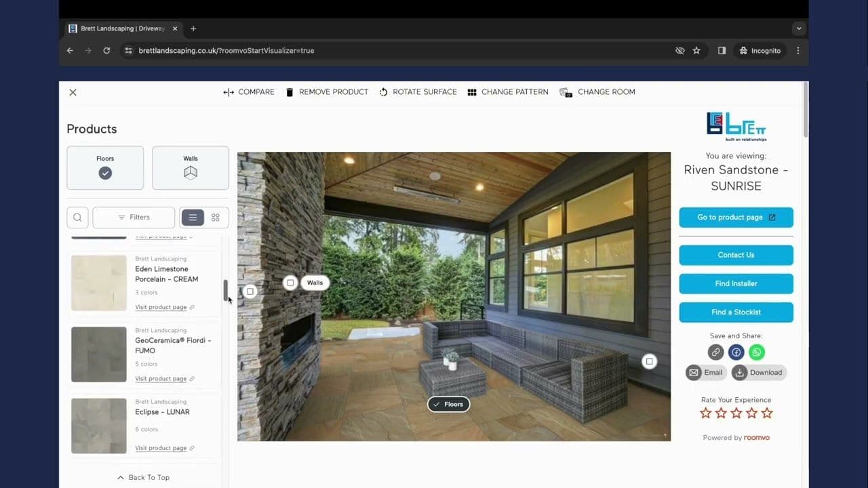The image size is (868, 488).
Task: Copy share link icon
Action: click(x=715, y=352)
